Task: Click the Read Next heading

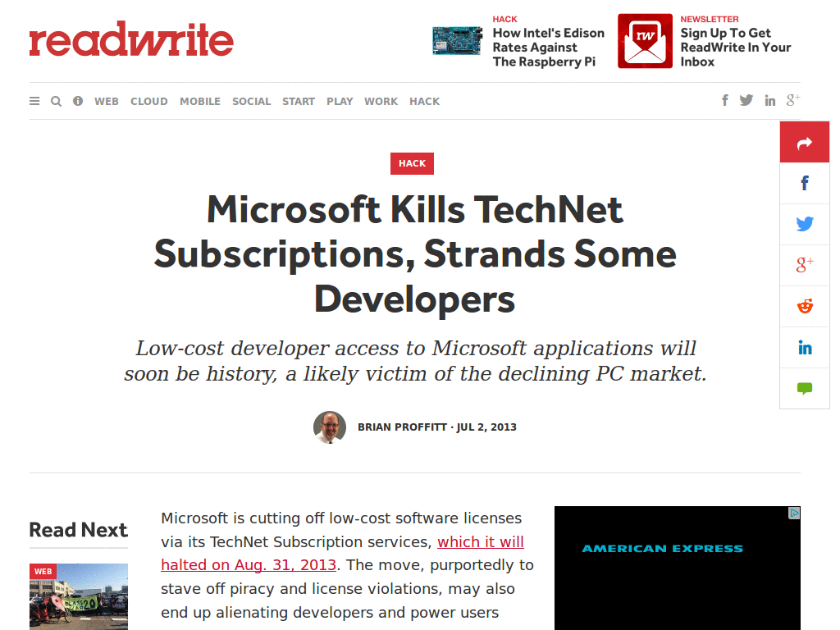Action: coord(79,530)
